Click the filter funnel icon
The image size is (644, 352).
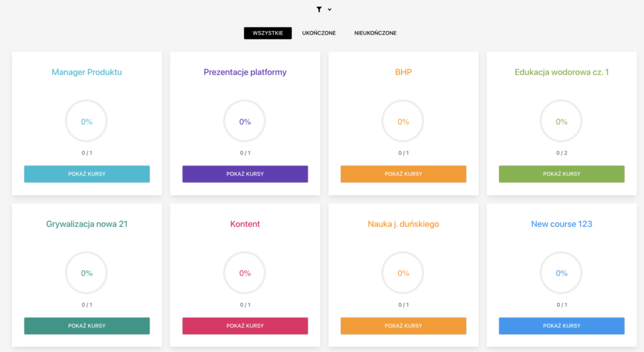point(319,9)
